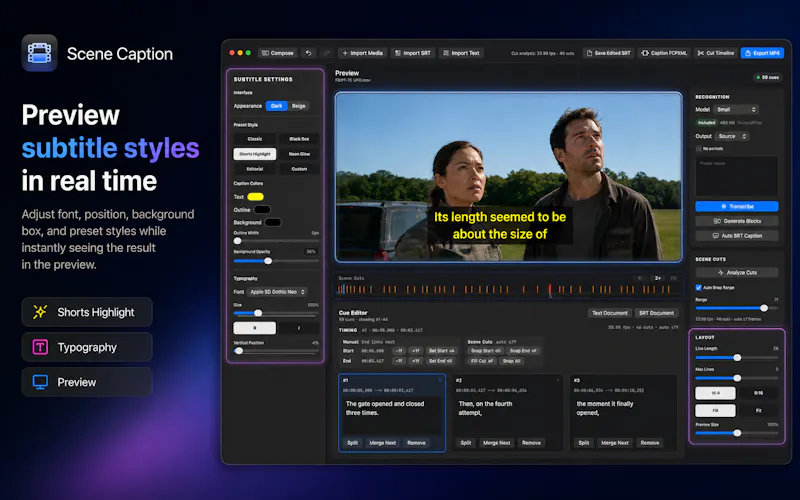Image resolution: width=800 pixels, height=500 pixels.
Task: Select the Beige appearance option
Action: 298,106
